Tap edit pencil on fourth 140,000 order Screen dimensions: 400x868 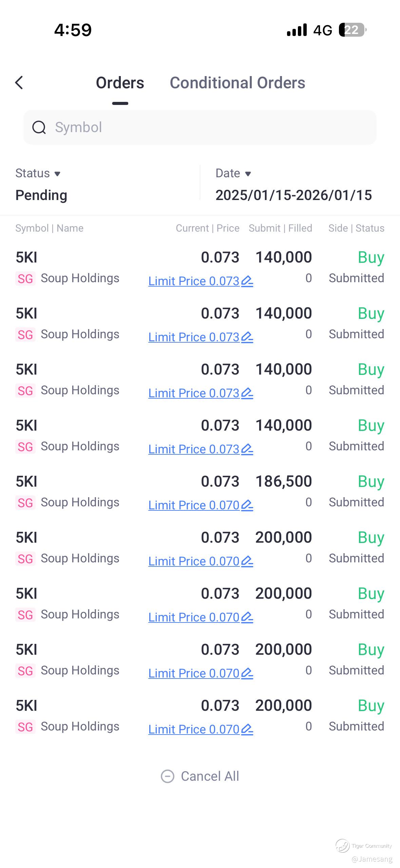pyautogui.click(x=247, y=449)
